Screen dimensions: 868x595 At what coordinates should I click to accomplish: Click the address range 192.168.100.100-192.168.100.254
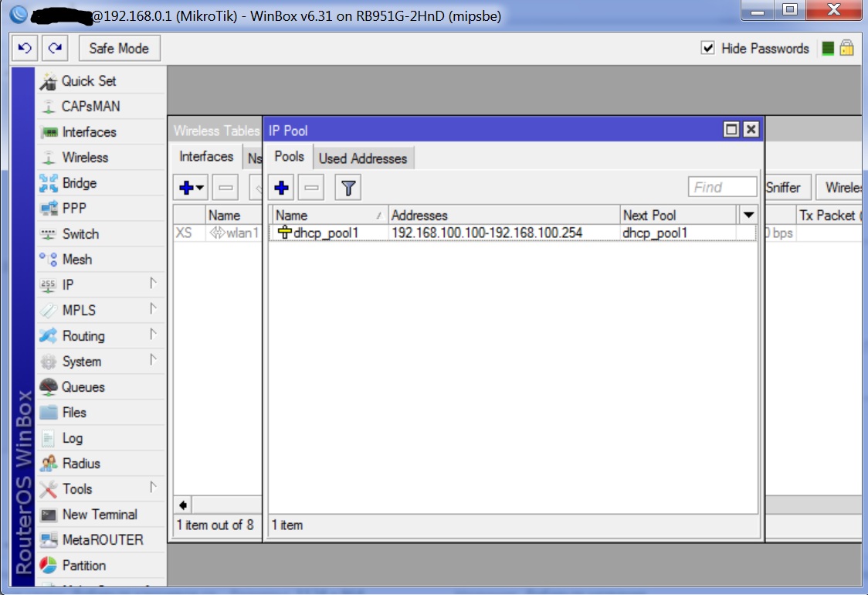487,233
